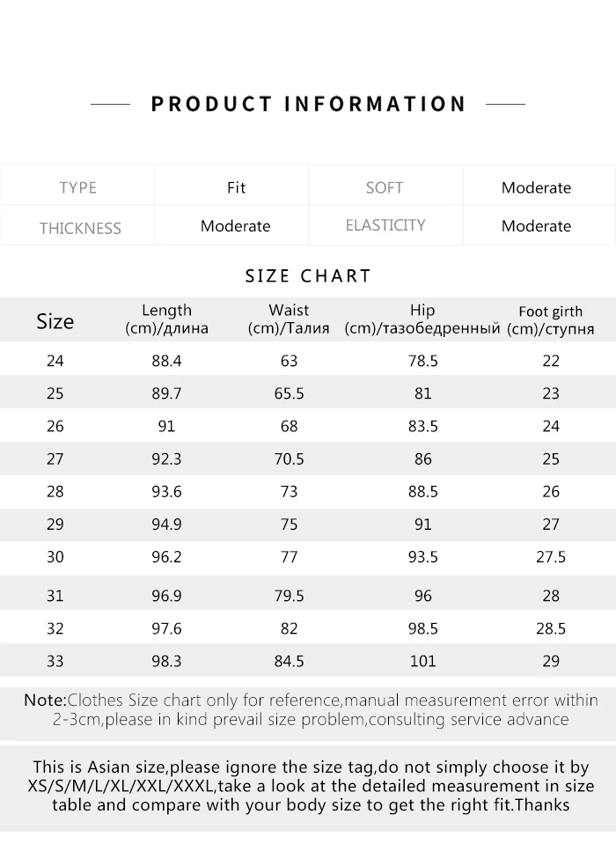Select the 84.5 waist value
616x851 pixels.
(x=289, y=661)
